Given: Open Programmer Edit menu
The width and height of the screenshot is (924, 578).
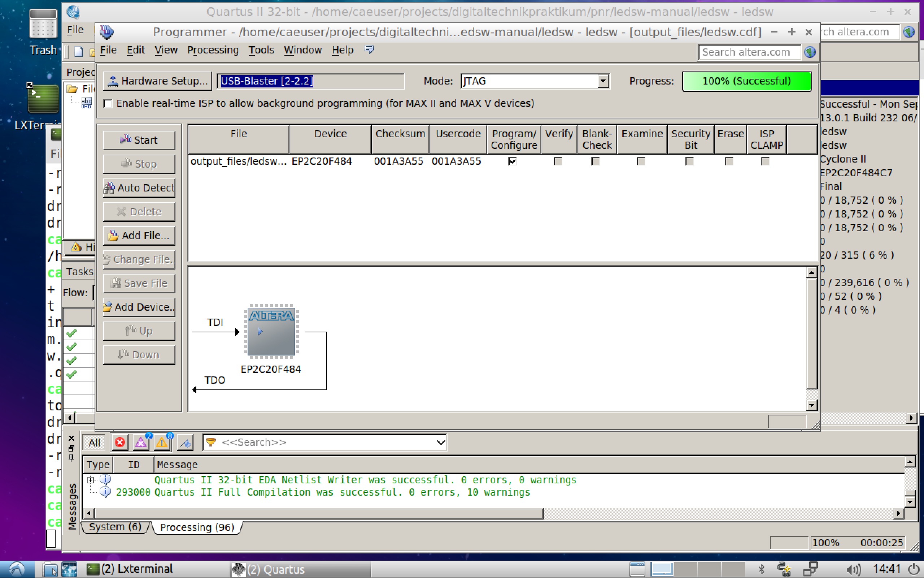Looking at the screenshot, I should pyautogui.click(x=136, y=50).
